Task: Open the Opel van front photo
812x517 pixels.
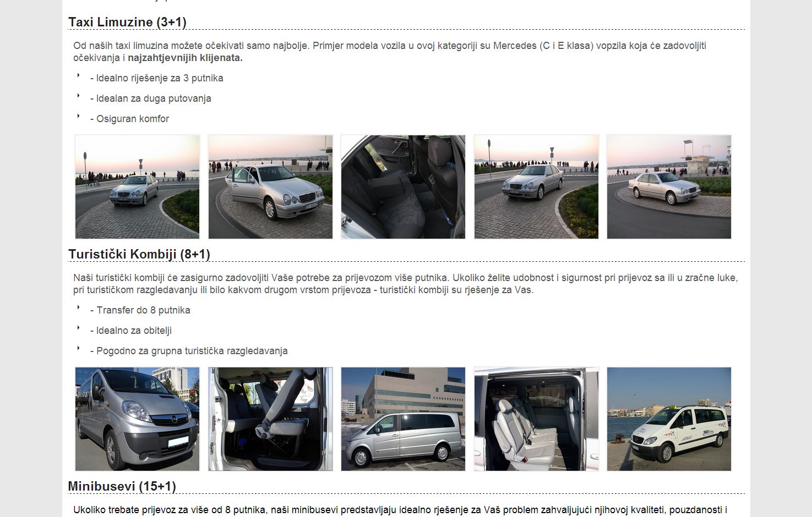Action: click(x=137, y=419)
